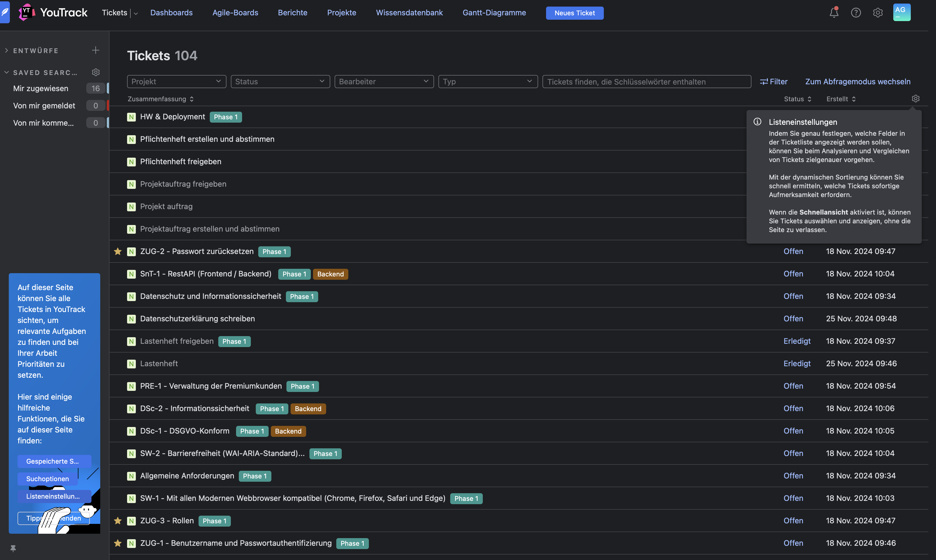Click the pin icon at the sidebar bottom
The height and width of the screenshot is (560, 936).
[x=13, y=548]
